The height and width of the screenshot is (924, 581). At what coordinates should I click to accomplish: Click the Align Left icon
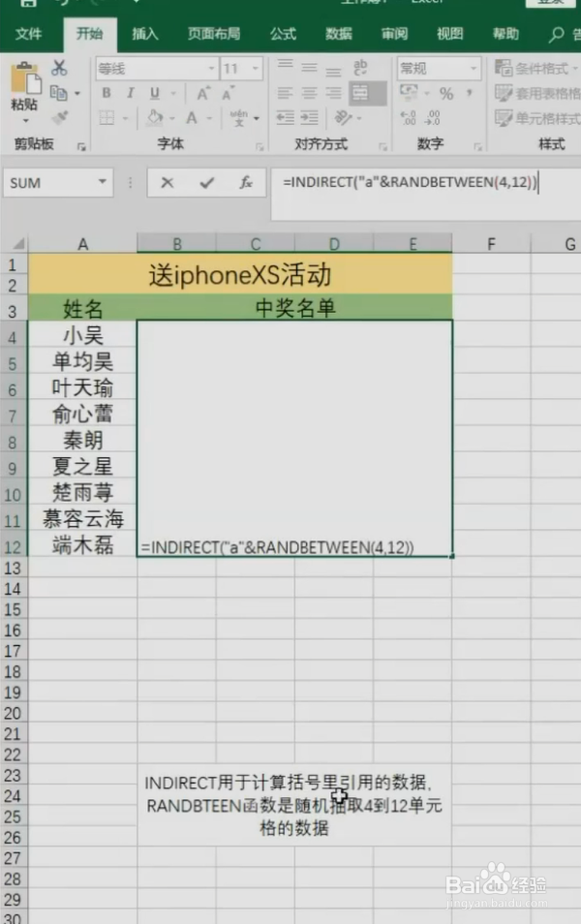pos(286,93)
